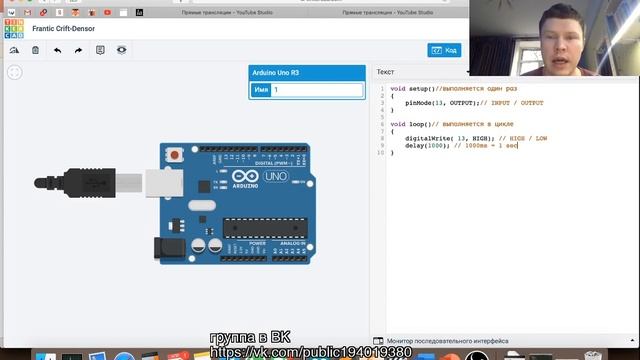Redo the action with the forward arrow

coord(78,50)
